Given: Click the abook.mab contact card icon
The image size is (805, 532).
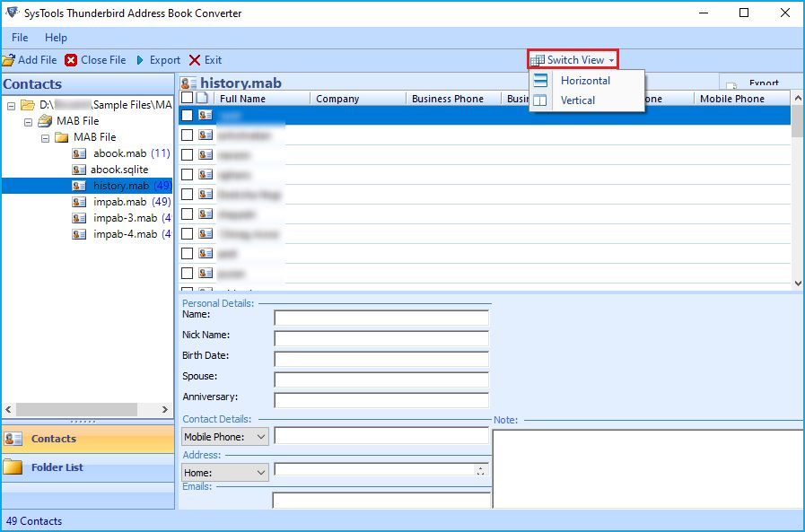Looking at the screenshot, I should [x=79, y=153].
